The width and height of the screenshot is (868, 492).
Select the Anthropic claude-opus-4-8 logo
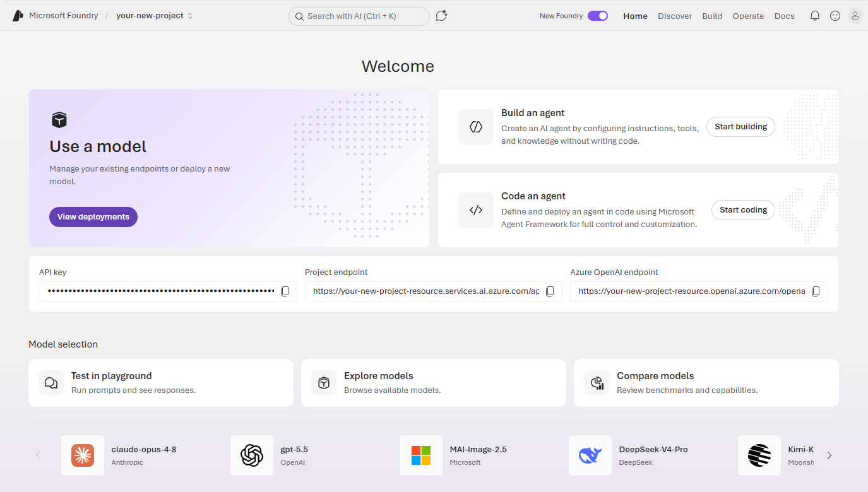point(83,455)
